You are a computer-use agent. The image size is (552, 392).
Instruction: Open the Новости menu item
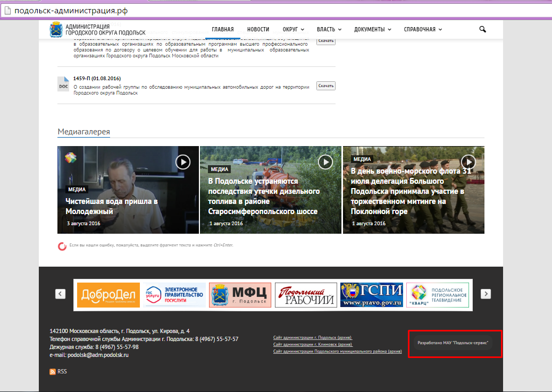coord(258,29)
